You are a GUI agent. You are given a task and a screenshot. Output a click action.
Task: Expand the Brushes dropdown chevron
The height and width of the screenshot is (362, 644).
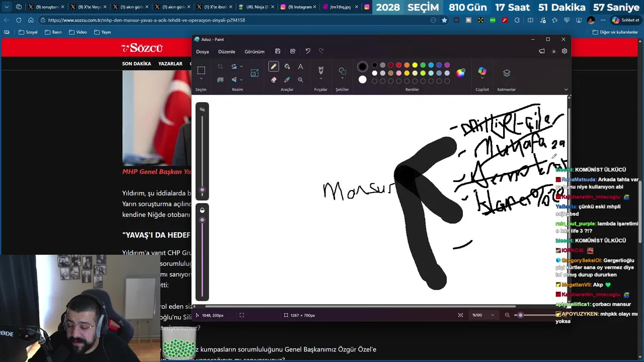pos(320,78)
